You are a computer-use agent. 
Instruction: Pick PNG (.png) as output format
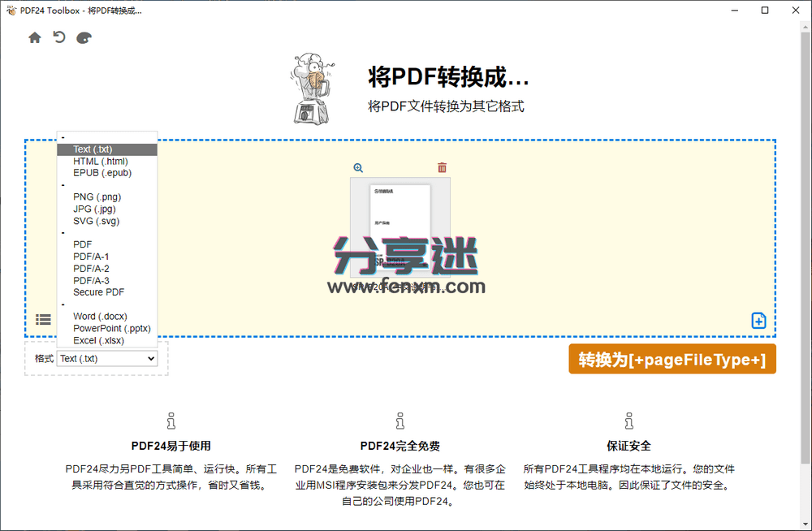(97, 196)
